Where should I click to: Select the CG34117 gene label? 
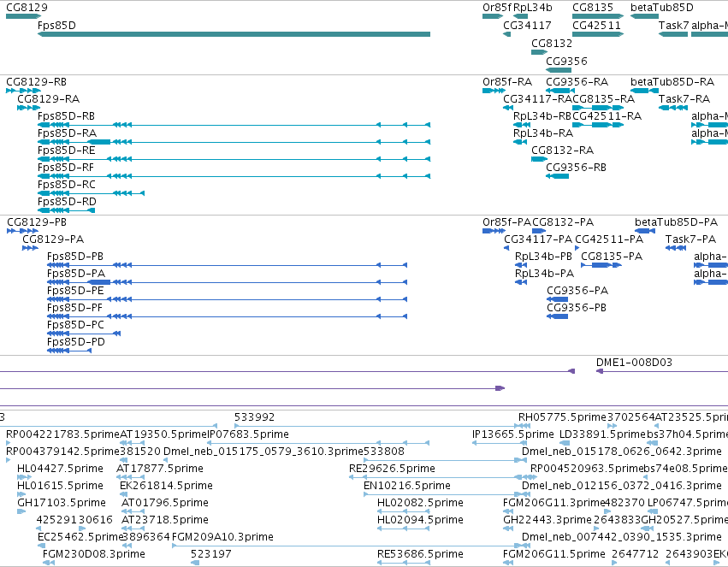point(528,26)
